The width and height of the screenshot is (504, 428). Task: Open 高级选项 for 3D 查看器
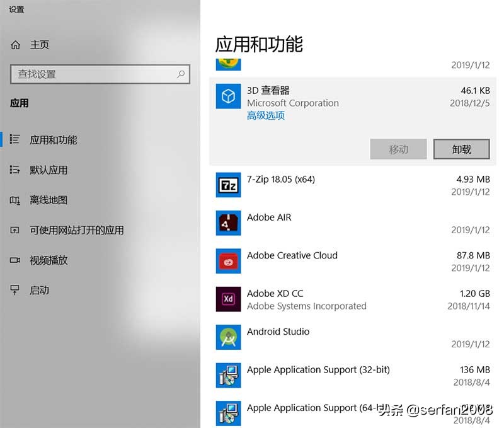click(x=265, y=116)
